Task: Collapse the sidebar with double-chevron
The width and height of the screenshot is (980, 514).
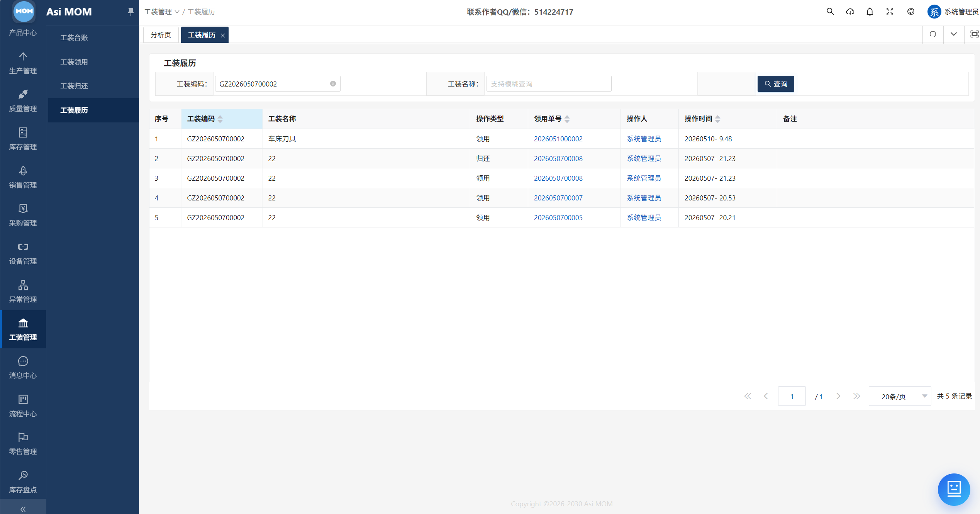Action: [23, 509]
